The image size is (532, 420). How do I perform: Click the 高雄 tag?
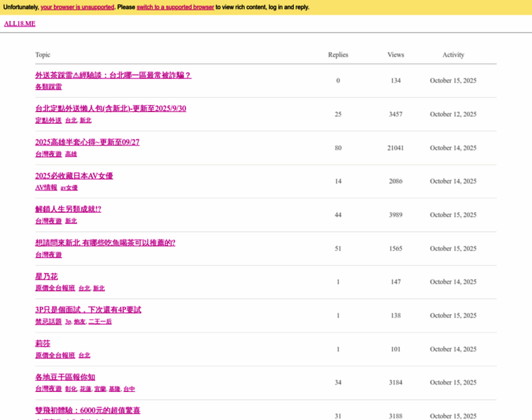(x=71, y=154)
